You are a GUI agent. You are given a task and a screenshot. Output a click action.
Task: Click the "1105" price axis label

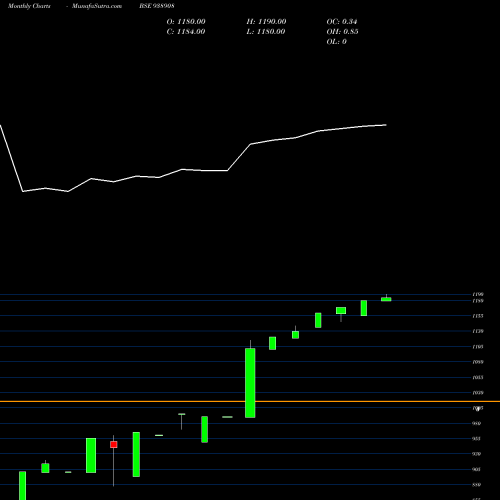pyautogui.click(x=478, y=347)
